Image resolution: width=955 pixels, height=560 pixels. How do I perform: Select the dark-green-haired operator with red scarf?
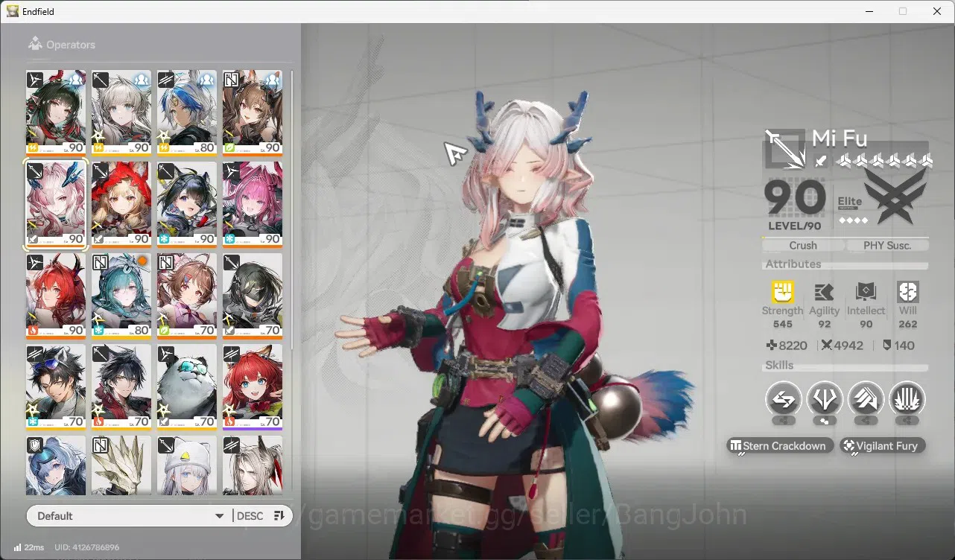click(56, 114)
